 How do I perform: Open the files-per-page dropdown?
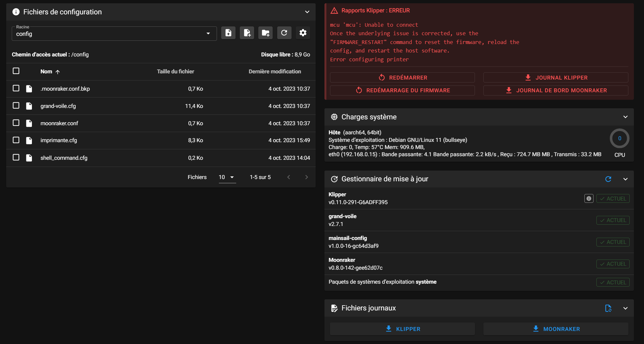227,177
